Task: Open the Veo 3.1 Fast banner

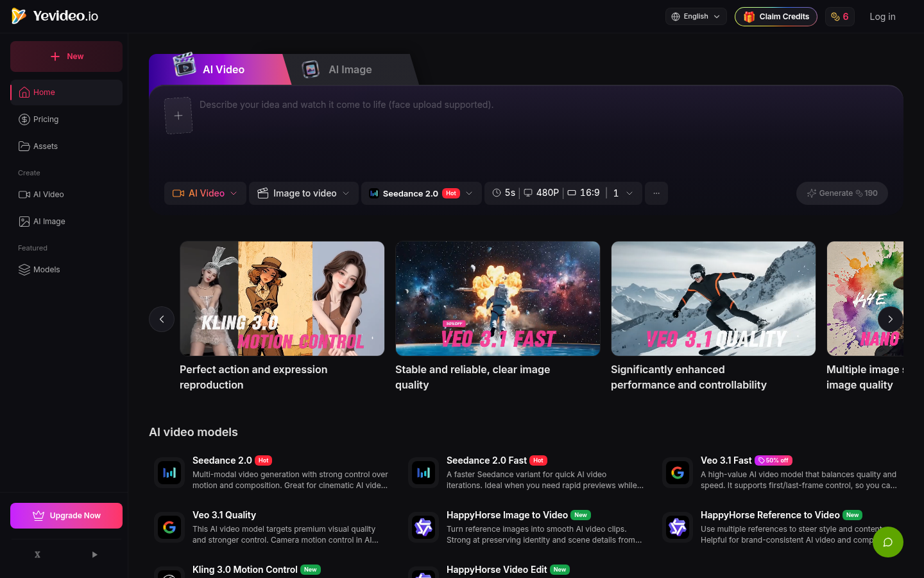Action: click(x=498, y=299)
